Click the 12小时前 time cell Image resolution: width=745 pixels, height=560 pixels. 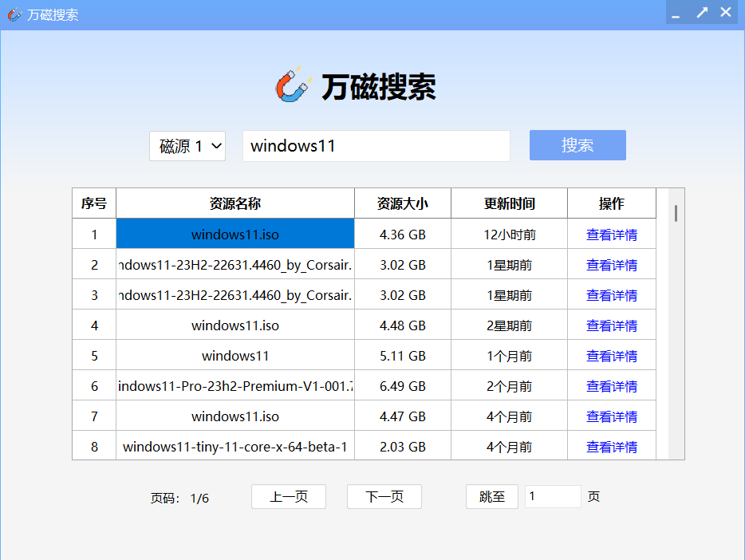click(510, 234)
